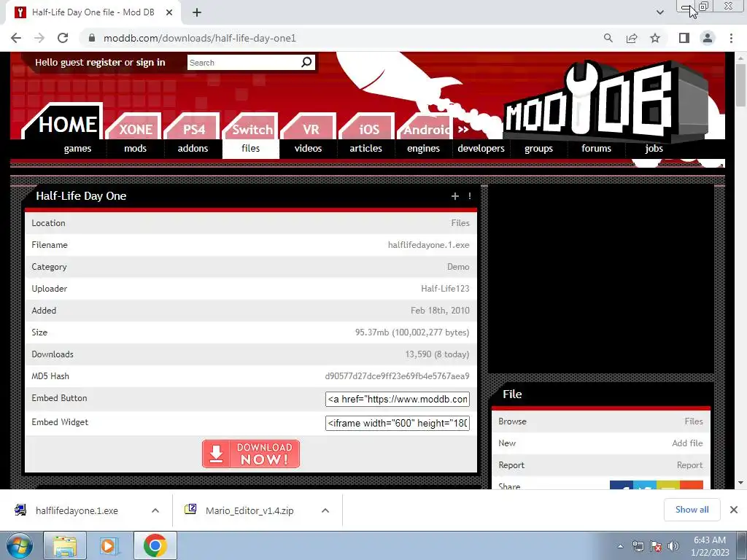
Task: Show hidden system tray icons
Action: (620, 546)
